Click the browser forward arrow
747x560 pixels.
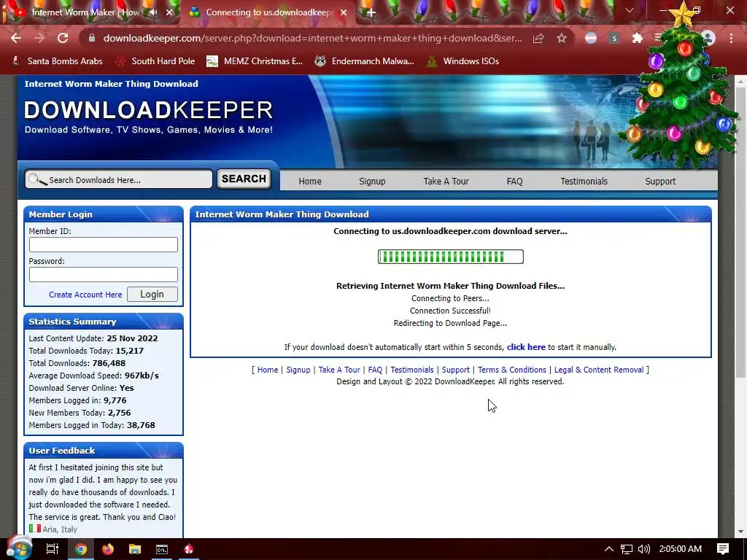(x=39, y=38)
